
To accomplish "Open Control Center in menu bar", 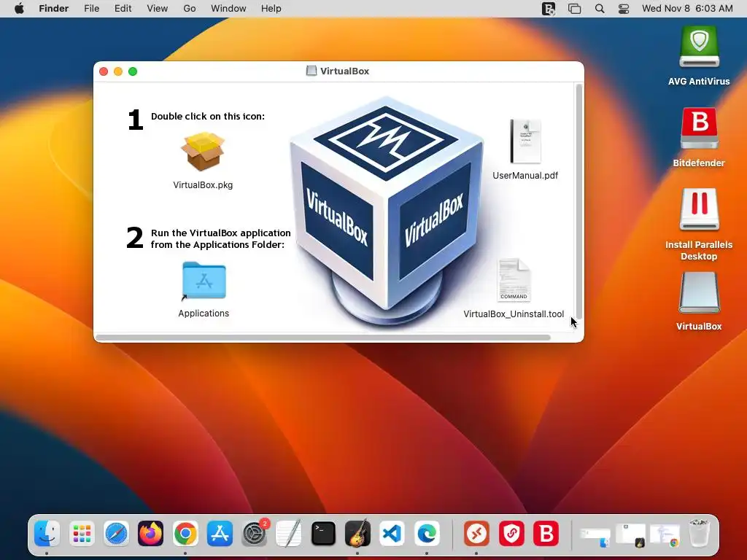I will (x=624, y=9).
